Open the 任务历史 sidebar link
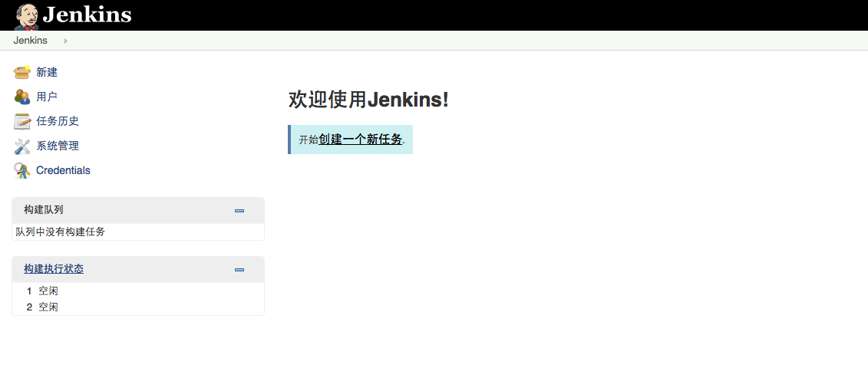Screen dimensions: 868x391 coord(58,121)
